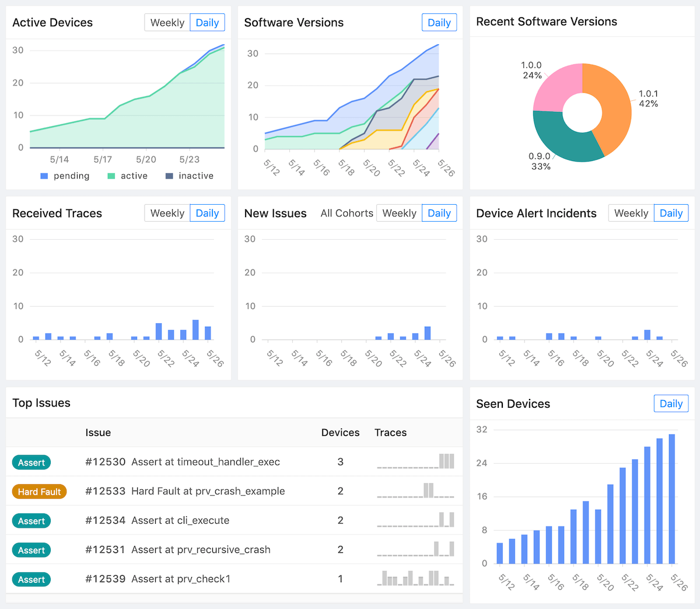Open the Hard Fault at prv_crash_example issue
This screenshot has width=700, height=609.
pos(208,491)
